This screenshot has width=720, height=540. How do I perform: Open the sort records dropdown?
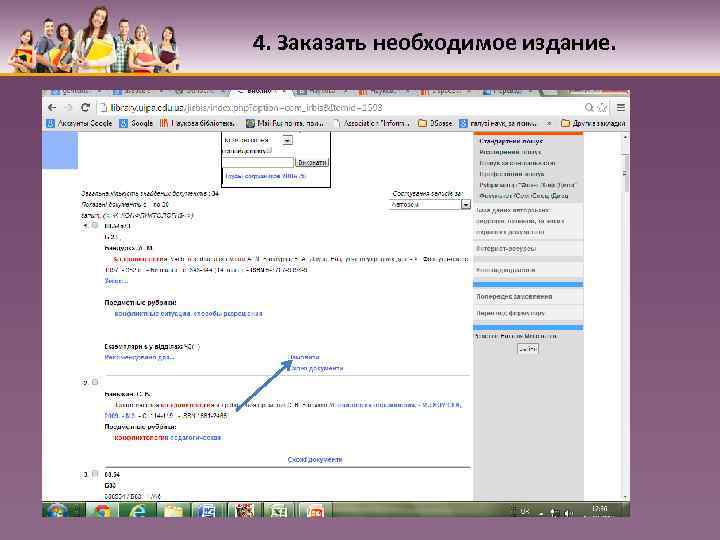(430, 204)
